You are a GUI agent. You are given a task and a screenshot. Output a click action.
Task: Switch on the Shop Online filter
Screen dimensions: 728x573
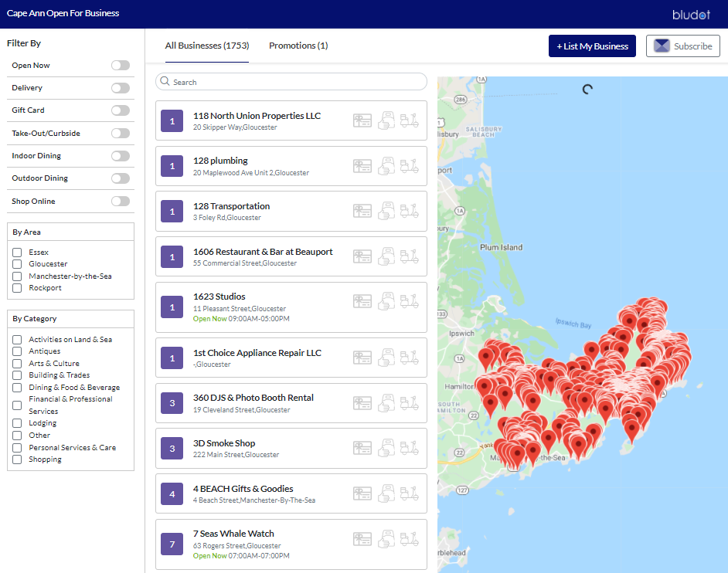(x=121, y=202)
